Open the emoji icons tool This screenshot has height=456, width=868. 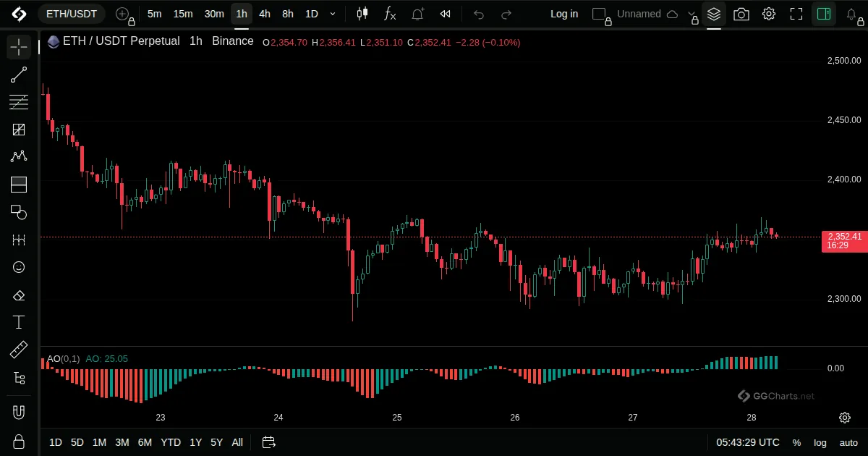tap(19, 267)
